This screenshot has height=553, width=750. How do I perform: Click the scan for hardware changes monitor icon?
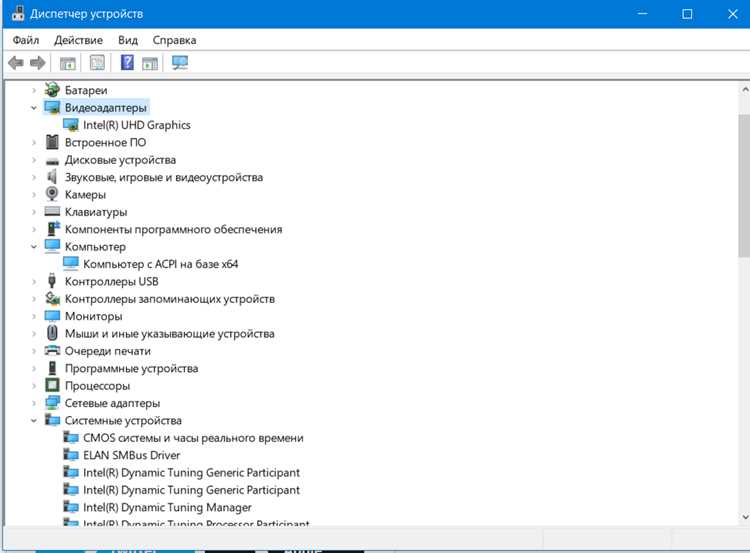point(180,63)
